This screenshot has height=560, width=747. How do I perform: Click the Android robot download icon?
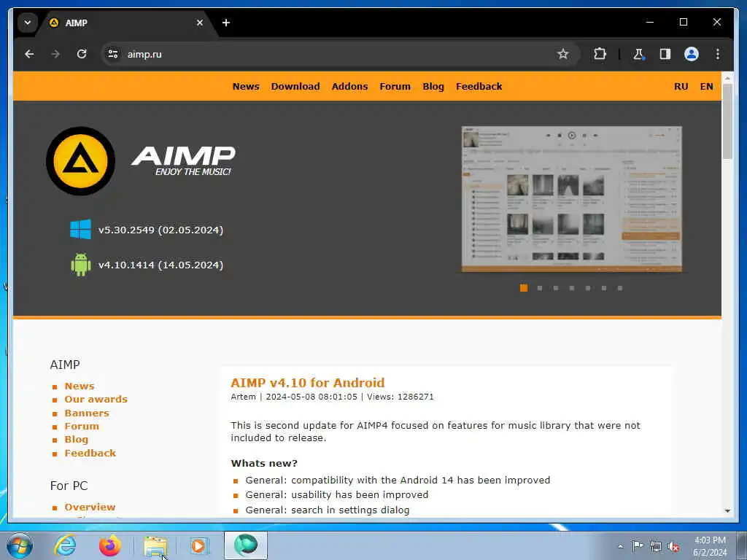[x=80, y=264]
